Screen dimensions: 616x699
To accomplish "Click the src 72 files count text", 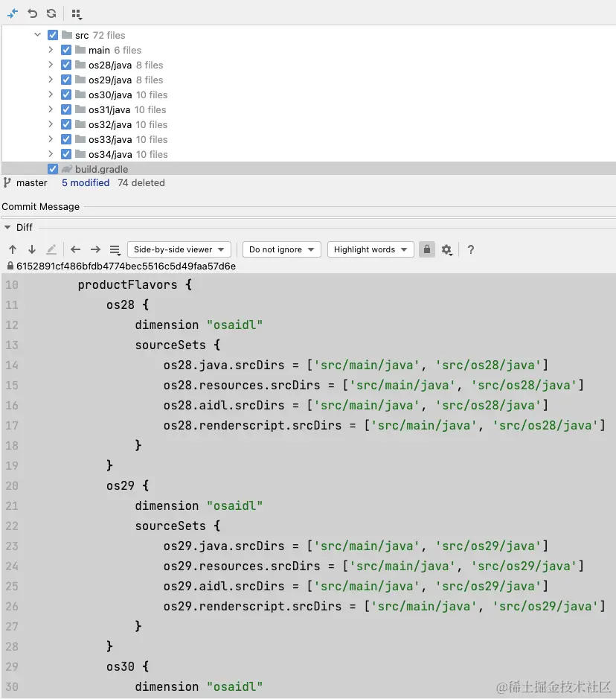I will pyautogui.click(x=109, y=35).
